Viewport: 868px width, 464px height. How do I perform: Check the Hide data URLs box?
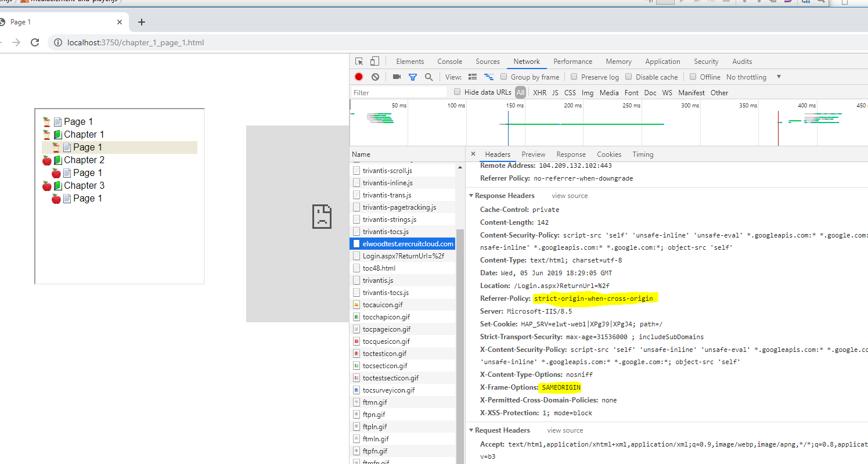458,92
